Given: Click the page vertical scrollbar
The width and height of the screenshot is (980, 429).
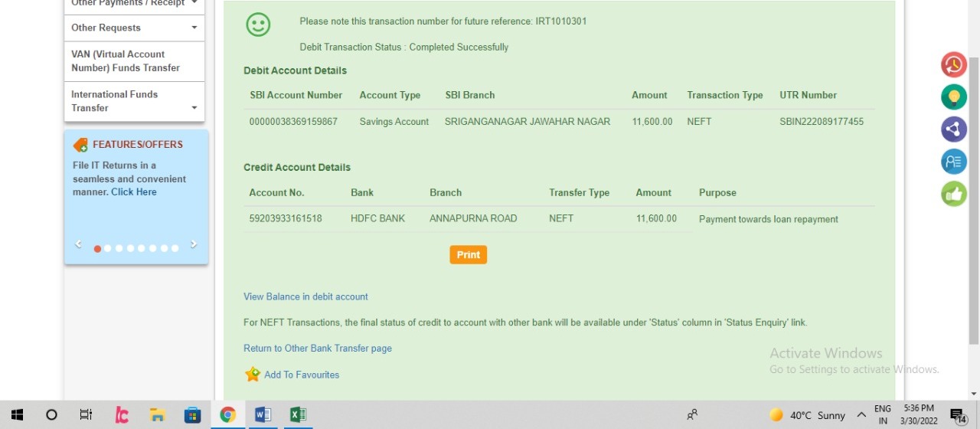Looking at the screenshot, I should click(x=974, y=199).
